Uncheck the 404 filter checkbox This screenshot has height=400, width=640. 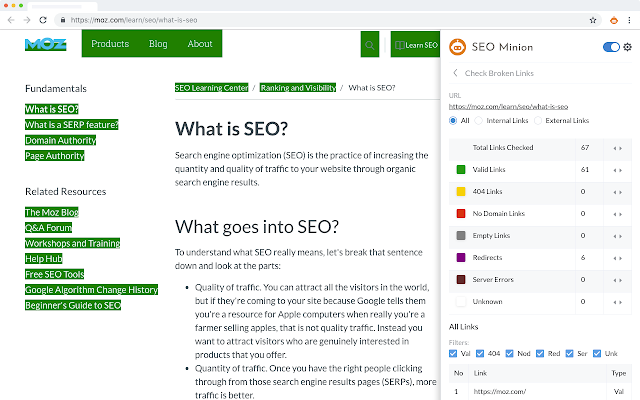tap(483, 352)
